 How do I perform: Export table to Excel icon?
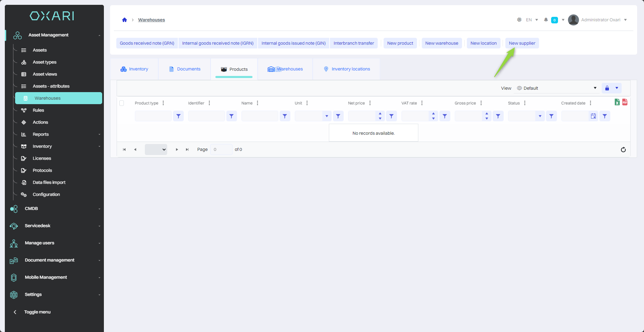(x=617, y=102)
